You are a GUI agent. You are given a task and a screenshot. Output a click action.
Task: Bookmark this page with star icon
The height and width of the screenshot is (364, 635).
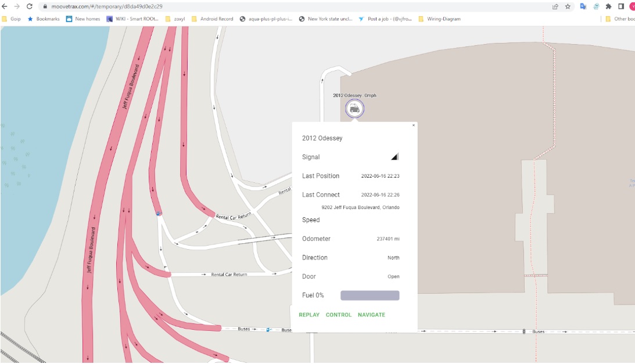pos(568,6)
